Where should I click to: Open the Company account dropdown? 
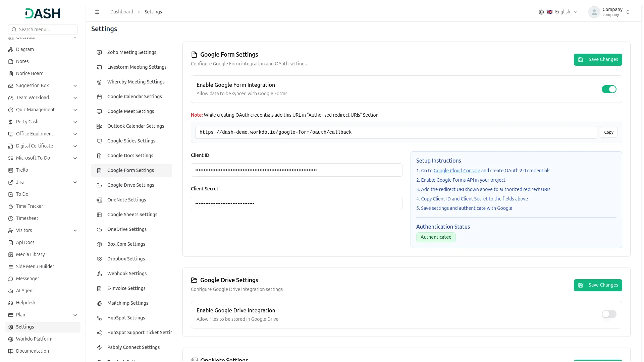(x=609, y=12)
